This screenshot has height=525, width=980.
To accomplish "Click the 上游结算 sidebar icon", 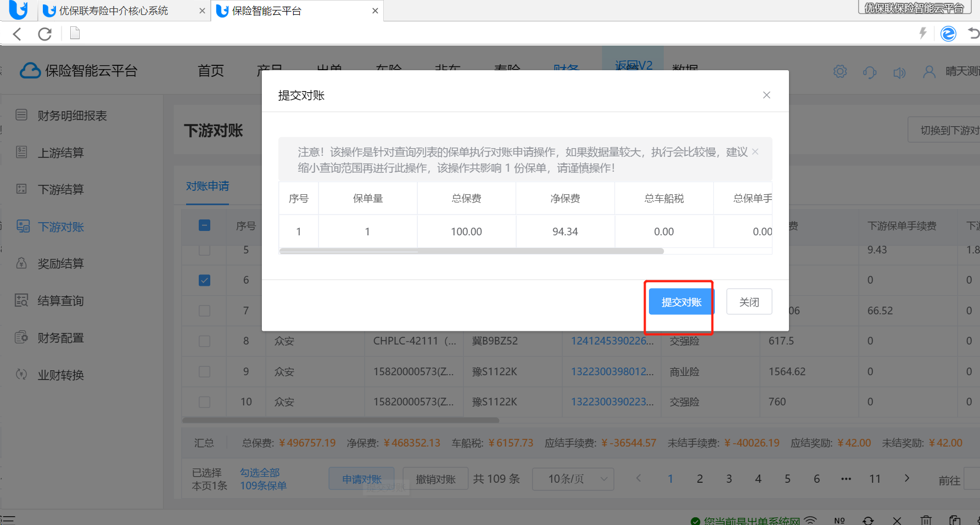I will point(21,152).
